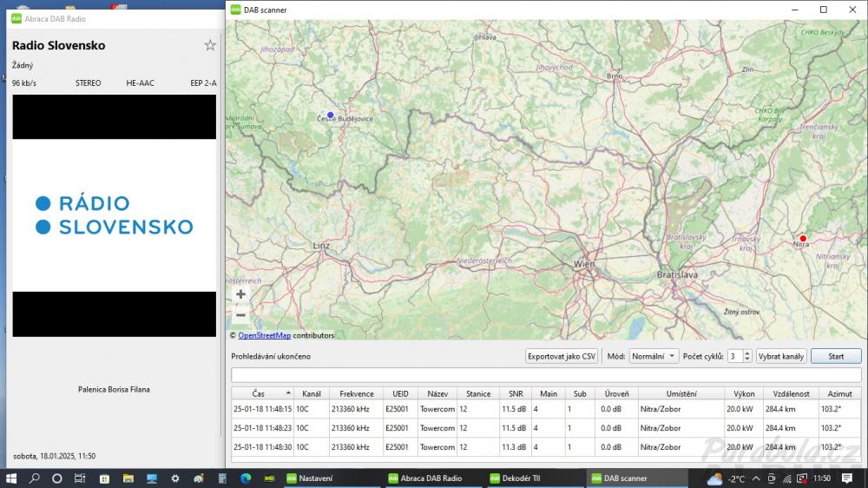Click the tray icon with the red dot
The width and height of the screenshot is (868, 488).
(x=801, y=478)
